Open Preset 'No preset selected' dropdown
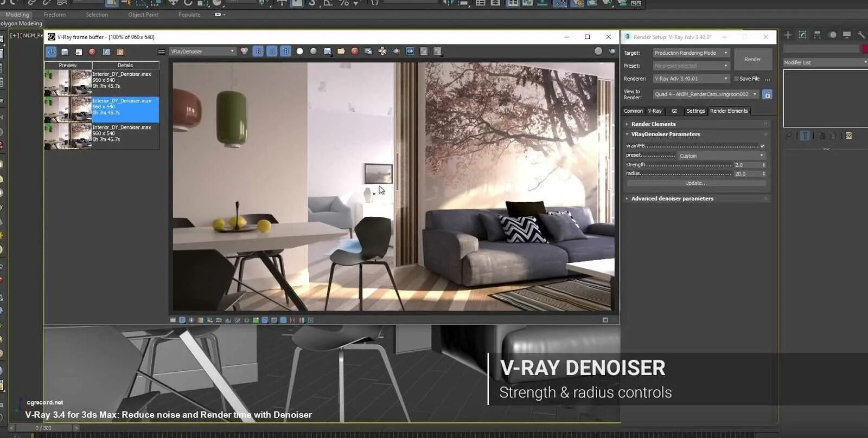 point(691,66)
